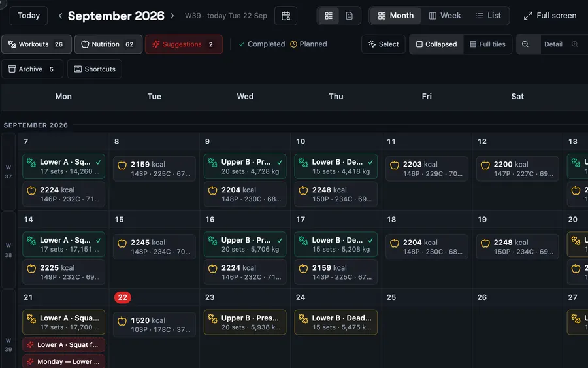
Task: Open 2248 kcal entry on September 19
Action: coord(517,247)
